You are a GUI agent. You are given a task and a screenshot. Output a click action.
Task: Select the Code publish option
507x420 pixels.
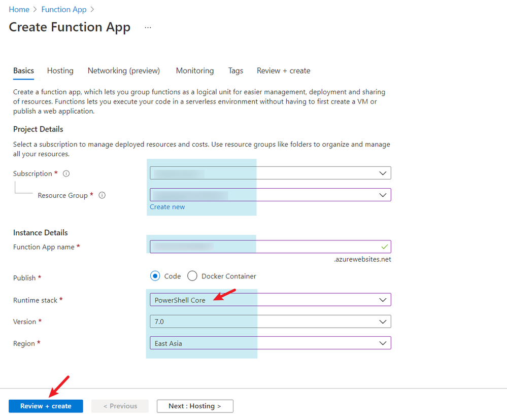point(155,276)
